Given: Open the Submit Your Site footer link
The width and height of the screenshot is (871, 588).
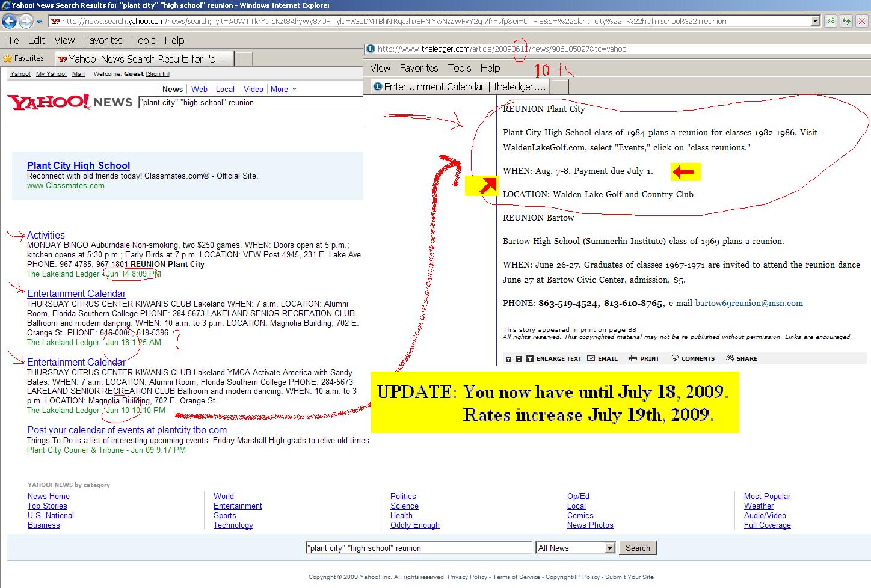Looking at the screenshot, I should pyautogui.click(x=629, y=577).
